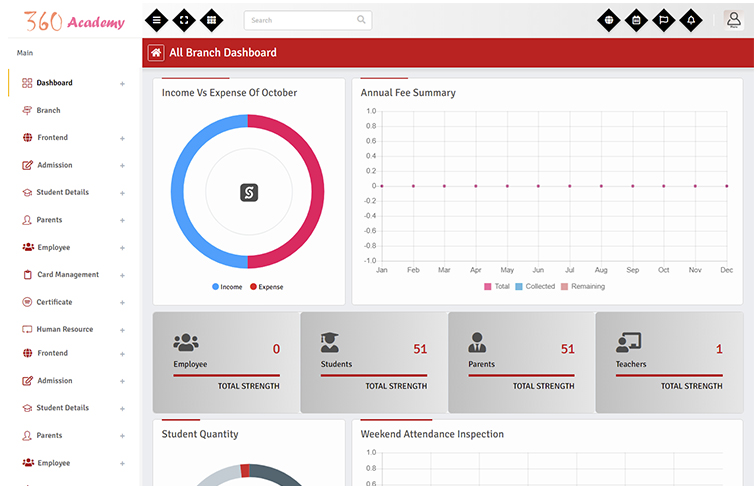Open the grid apps diamond icon
The image size is (756, 486).
pyautogui.click(x=211, y=20)
